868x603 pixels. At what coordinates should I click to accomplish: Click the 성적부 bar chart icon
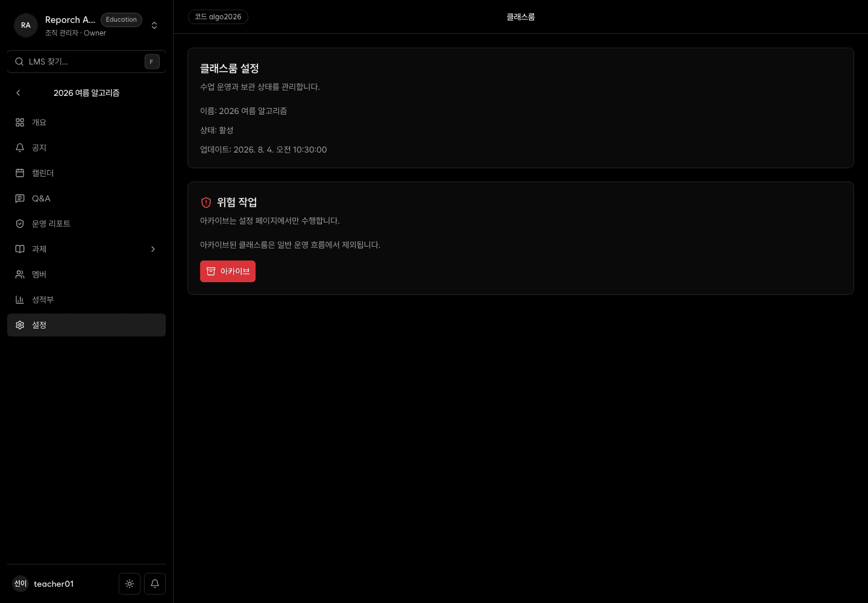click(20, 300)
